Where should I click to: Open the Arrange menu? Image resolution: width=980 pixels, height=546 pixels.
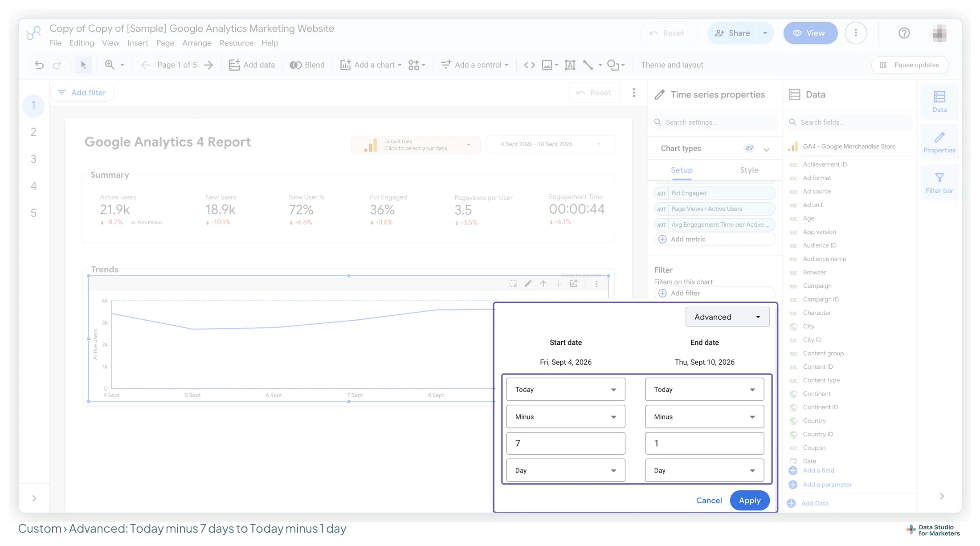[196, 43]
